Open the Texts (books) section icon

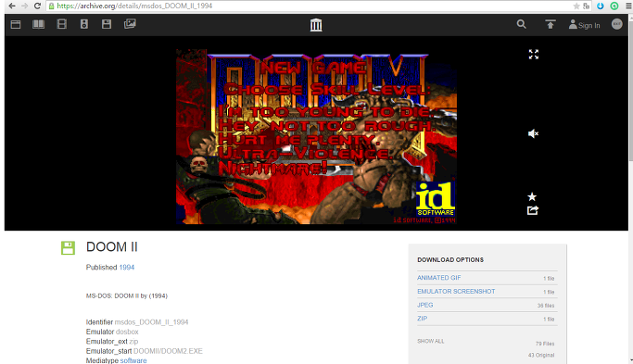38,24
